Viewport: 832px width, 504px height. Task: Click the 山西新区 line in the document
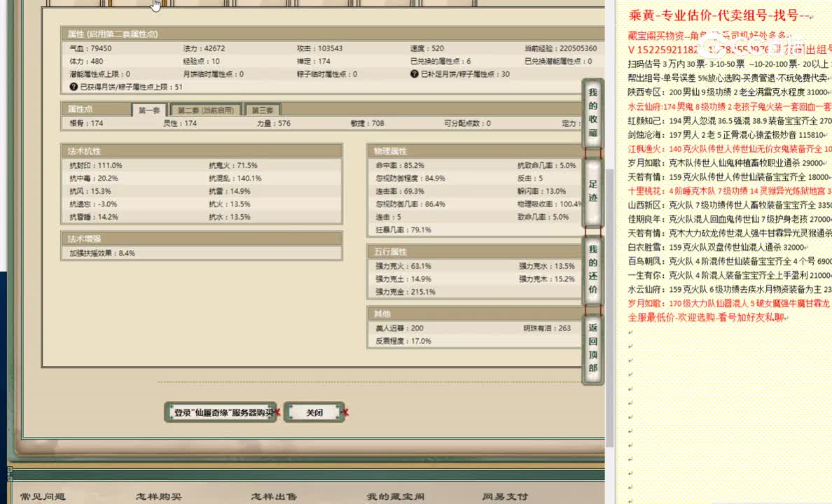(730, 205)
